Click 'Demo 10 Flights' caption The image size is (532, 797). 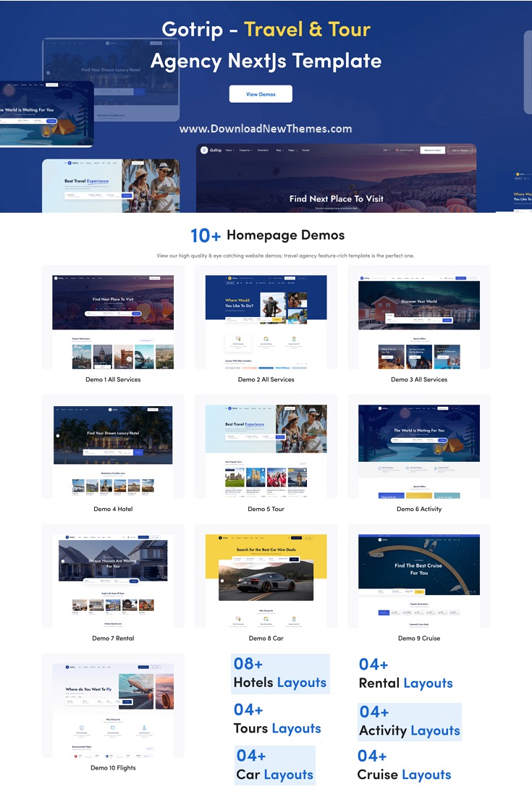pos(113,768)
